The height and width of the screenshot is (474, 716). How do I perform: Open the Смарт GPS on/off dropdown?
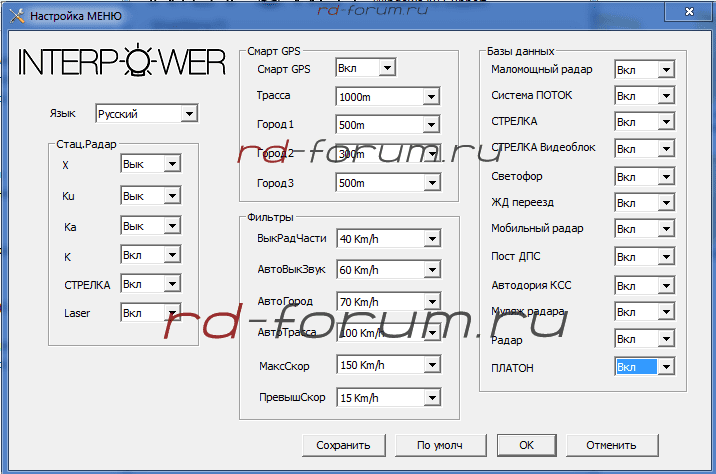click(x=387, y=68)
